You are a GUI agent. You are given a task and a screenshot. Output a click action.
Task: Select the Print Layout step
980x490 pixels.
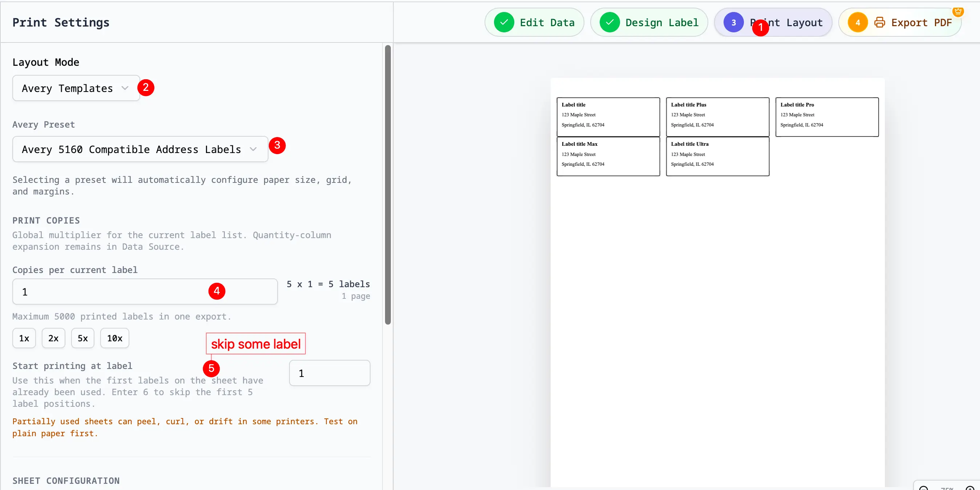[773, 23]
